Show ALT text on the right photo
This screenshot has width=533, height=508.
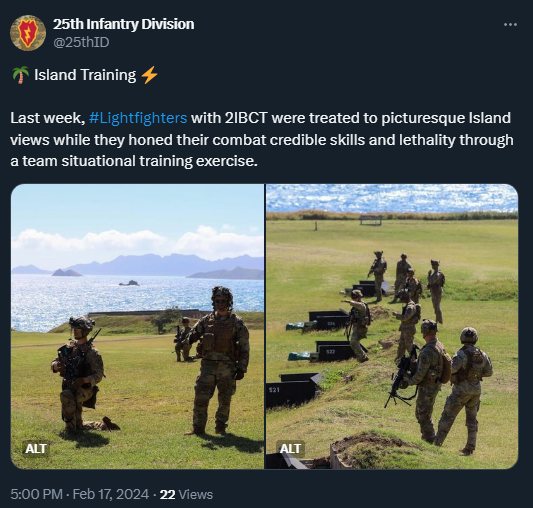[x=290, y=448]
